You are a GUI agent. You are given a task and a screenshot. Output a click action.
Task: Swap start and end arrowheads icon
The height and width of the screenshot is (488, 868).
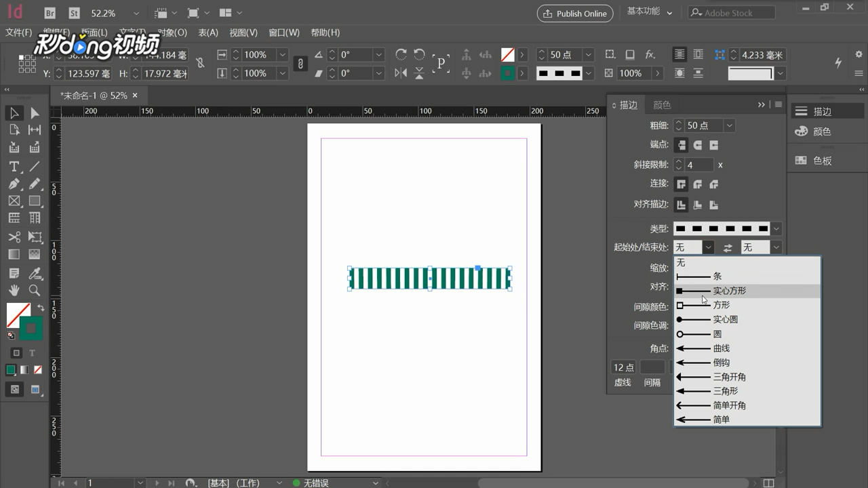point(728,248)
